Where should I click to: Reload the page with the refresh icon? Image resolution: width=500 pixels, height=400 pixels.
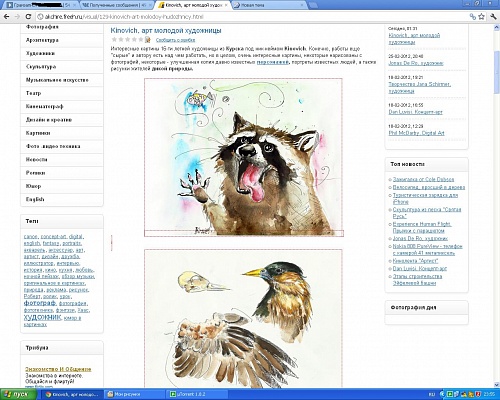pos(28,17)
